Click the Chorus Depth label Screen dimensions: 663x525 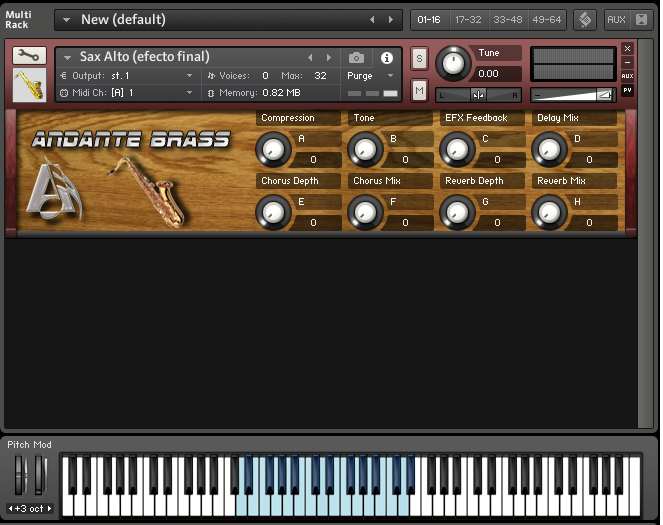[x=290, y=181]
